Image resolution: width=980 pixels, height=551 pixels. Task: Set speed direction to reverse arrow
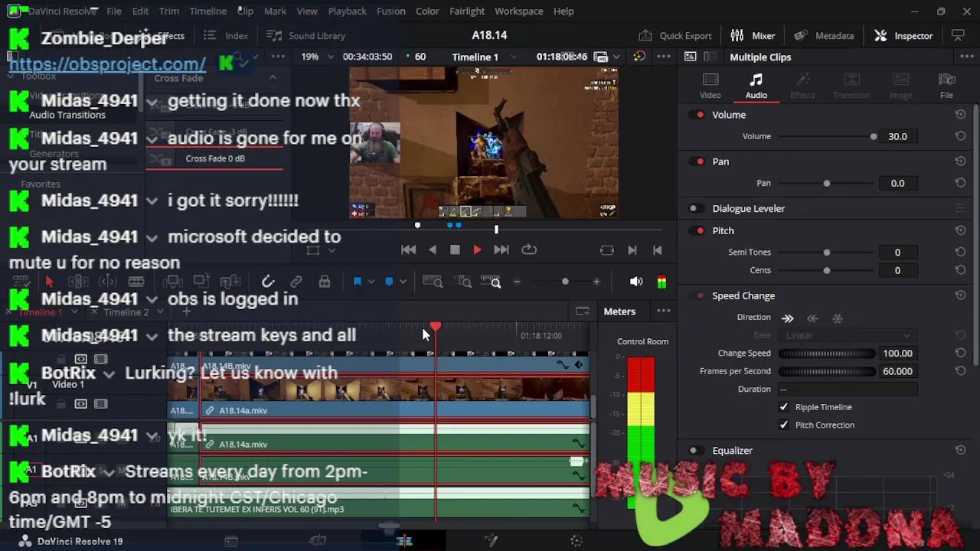[812, 318]
